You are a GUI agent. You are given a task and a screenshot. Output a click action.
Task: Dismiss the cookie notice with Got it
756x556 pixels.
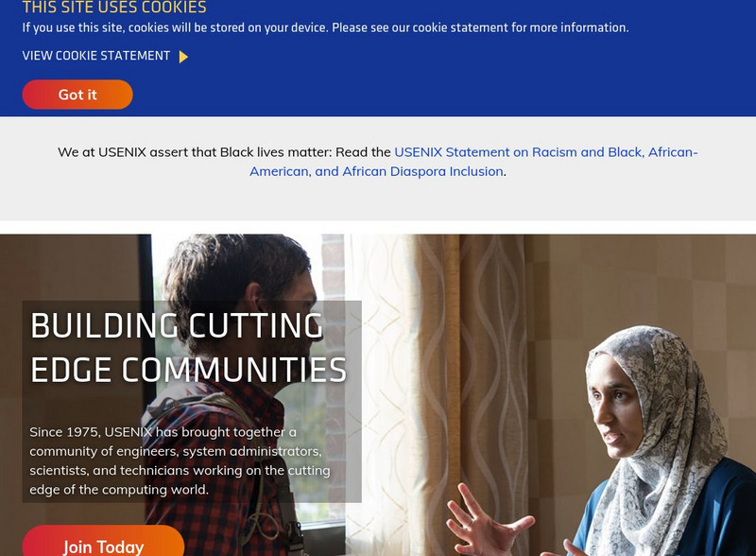[77, 95]
